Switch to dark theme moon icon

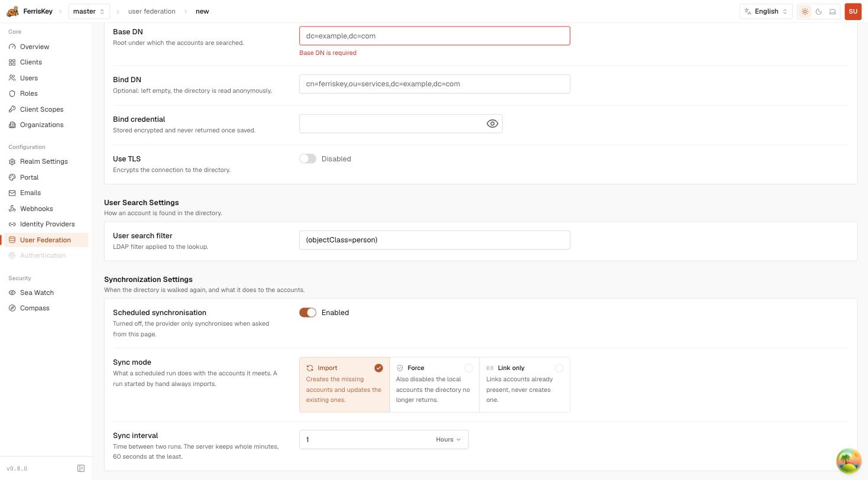(819, 11)
